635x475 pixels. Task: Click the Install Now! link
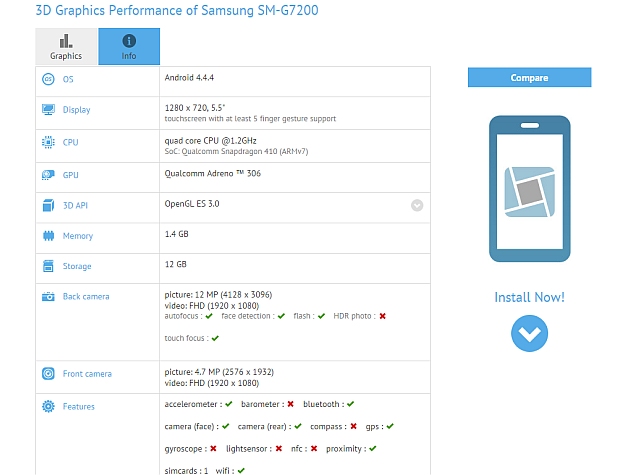pos(529,297)
